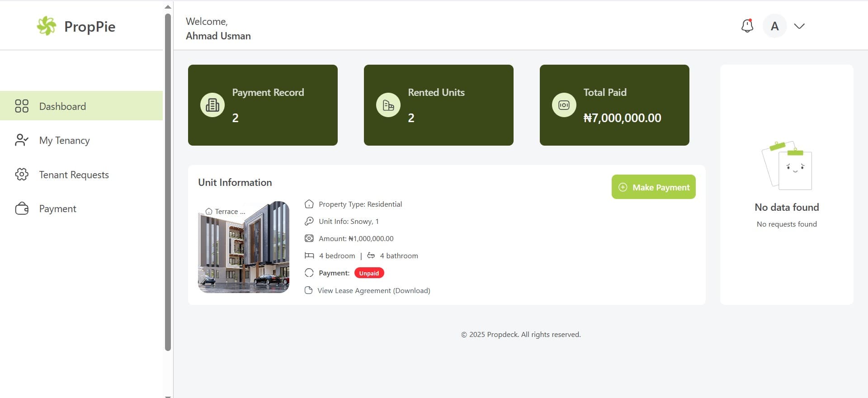
Task: Select Dashboard in the sidebar
Action: (81, 106)
